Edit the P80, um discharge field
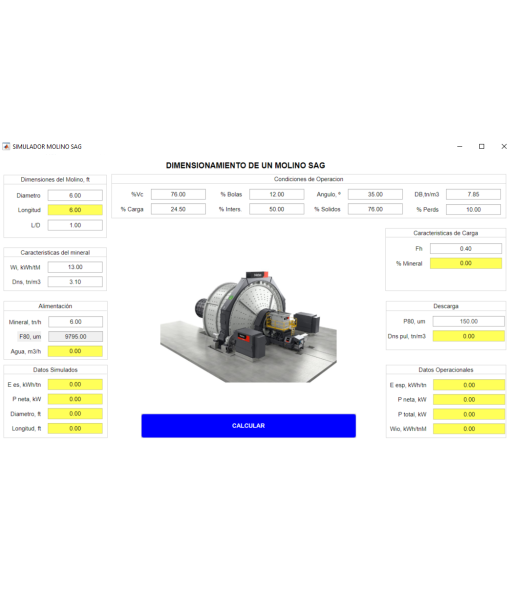This screenshot has height=608, width=513. [x=469, y=321]
